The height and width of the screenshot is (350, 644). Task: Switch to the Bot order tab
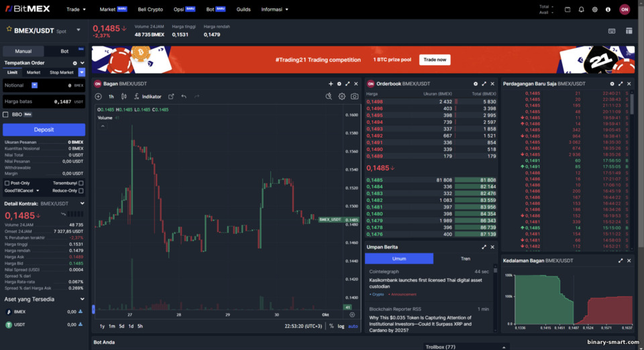tap(64, 52)
